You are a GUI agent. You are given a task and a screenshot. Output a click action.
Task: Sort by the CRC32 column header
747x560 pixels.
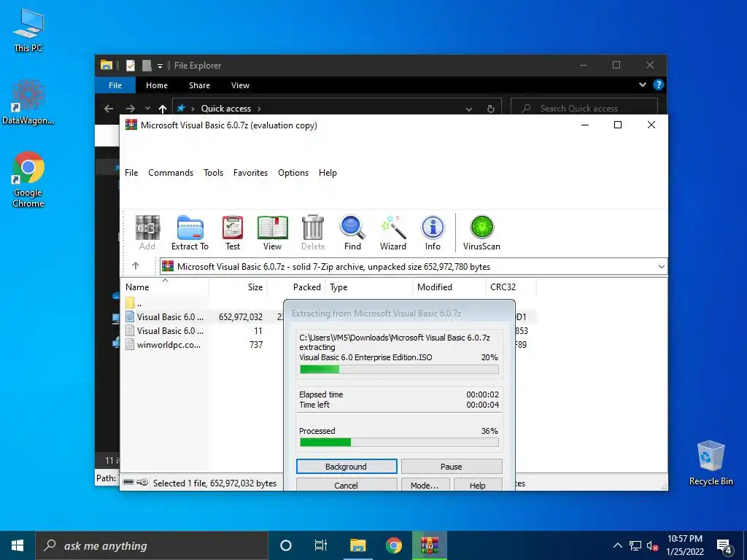coord(511,287)
